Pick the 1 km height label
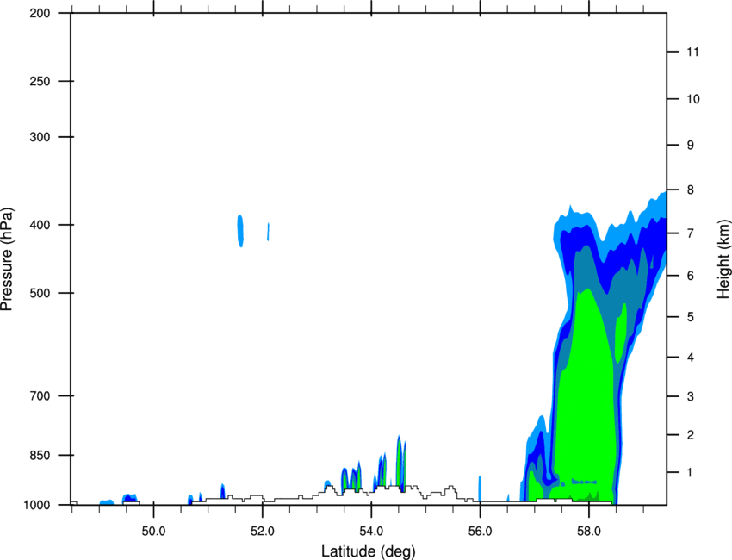Image resolution: width=732 pixels, height=560 pixels. (691, 473)
